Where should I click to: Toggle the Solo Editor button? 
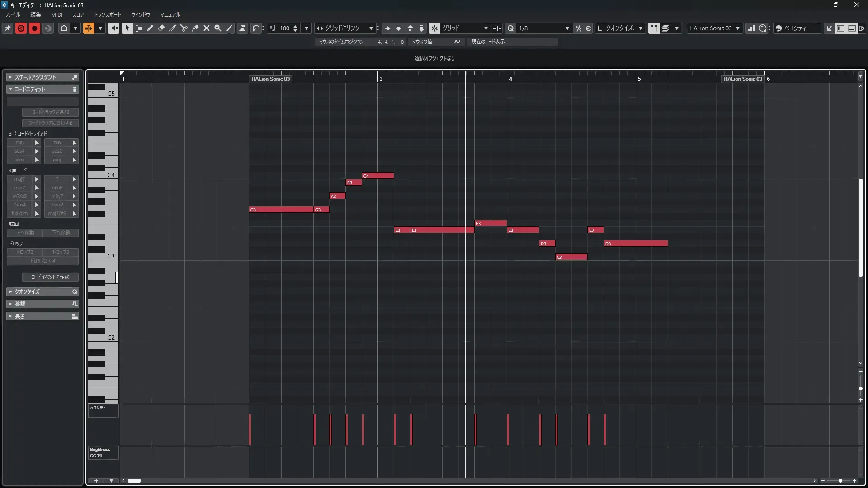click(21, 28)
